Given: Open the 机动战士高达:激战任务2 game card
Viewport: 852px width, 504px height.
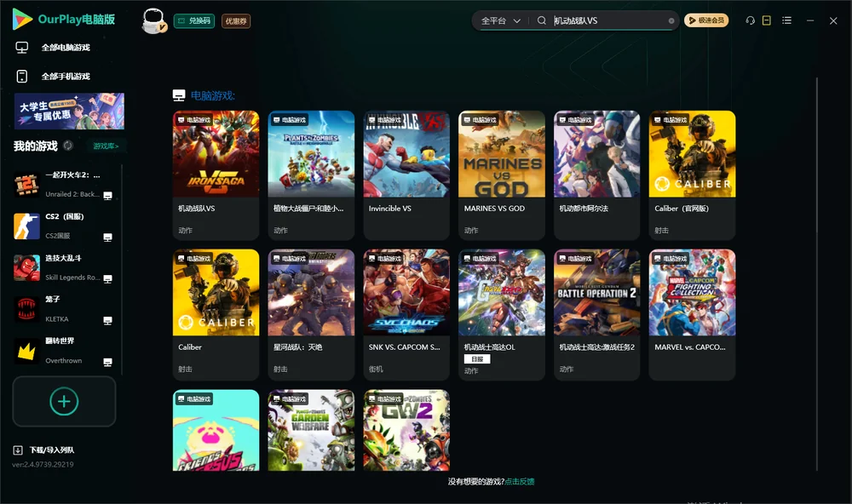Looking at the screenshot, I should click(x=596, y=314).
